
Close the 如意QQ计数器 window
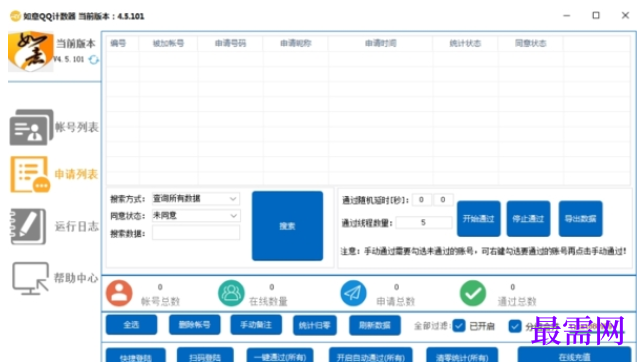625,16
